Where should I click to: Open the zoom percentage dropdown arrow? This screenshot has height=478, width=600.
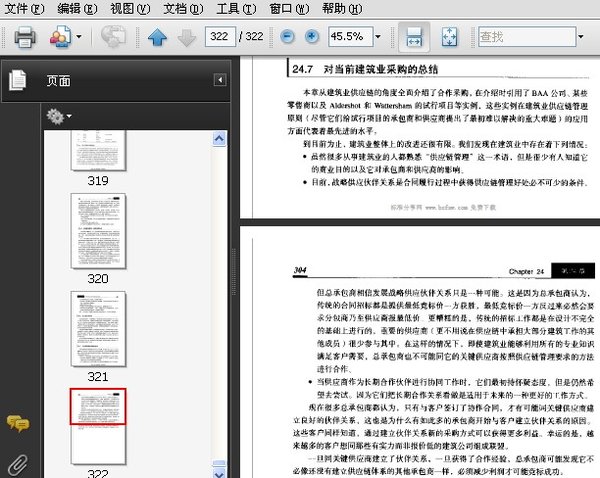point(378,37)
